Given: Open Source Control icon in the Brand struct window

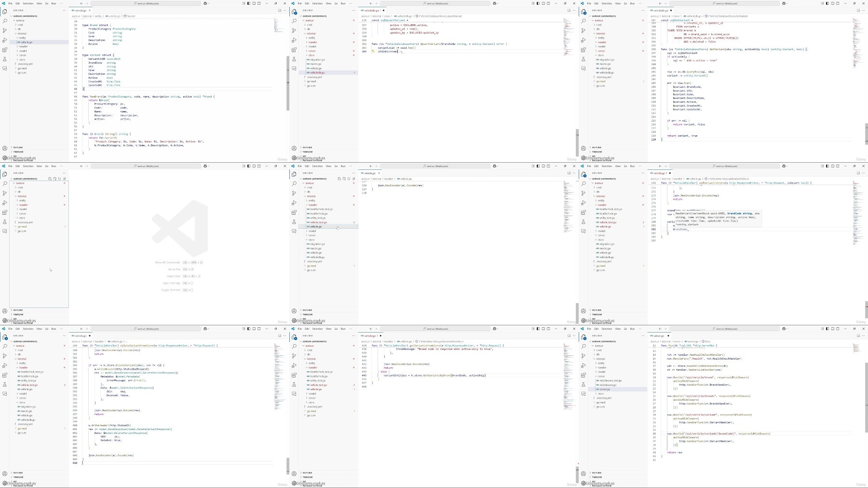Looking at the screenshot, I should tap(5, 30).
